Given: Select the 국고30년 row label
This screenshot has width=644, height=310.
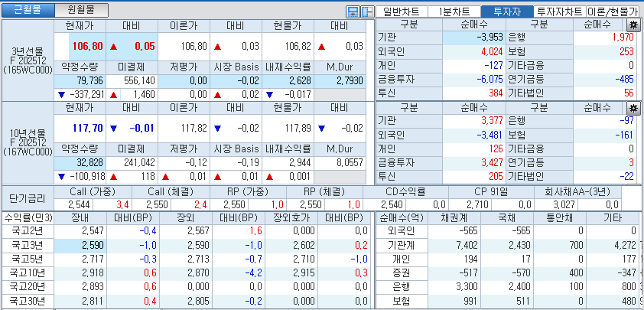Looking at the screenshot, I should click(x=27, y=301).
